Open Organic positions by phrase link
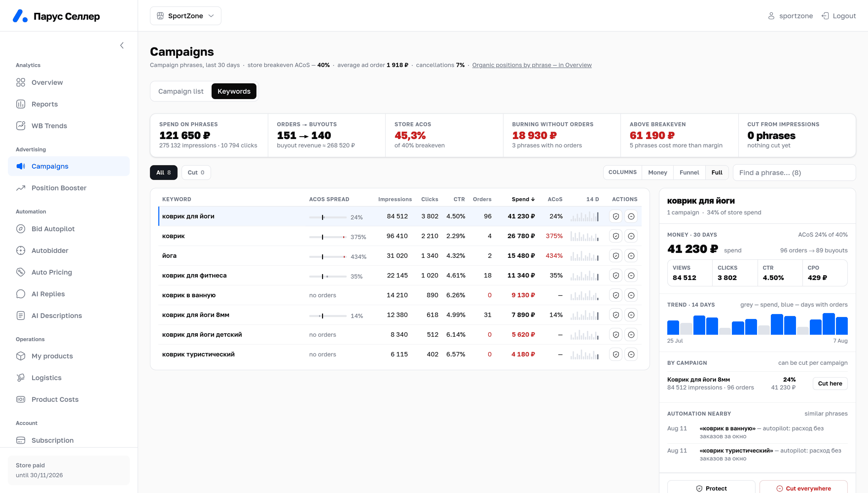Image resolution: width=868 pixels, height=493 pixels. click(532, 65)
